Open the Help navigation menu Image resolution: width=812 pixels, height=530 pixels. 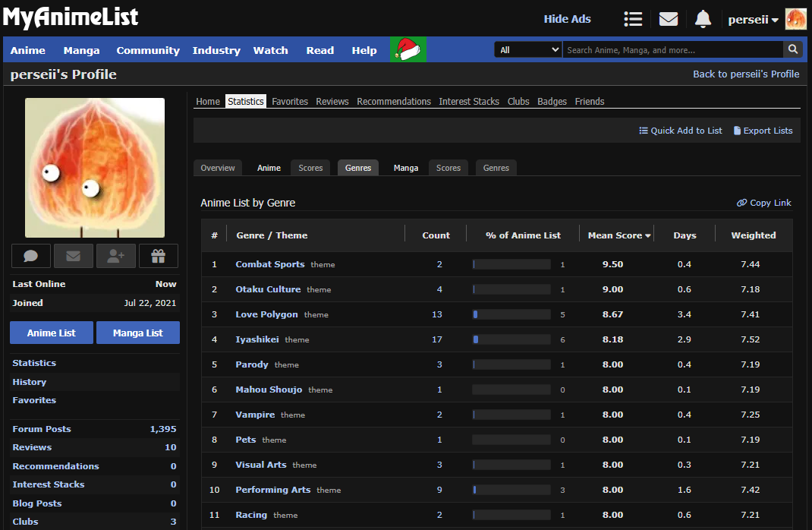[x=364, y=50]
